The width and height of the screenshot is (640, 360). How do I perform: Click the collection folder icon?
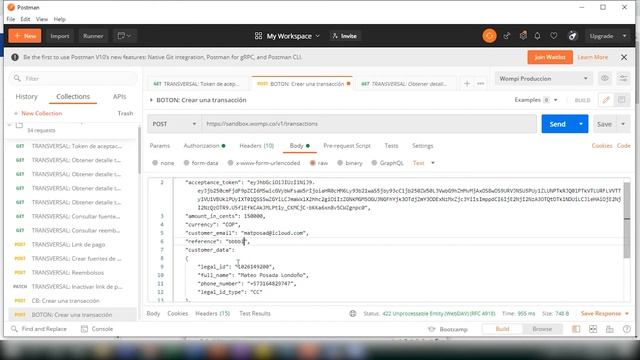[19, 125]
